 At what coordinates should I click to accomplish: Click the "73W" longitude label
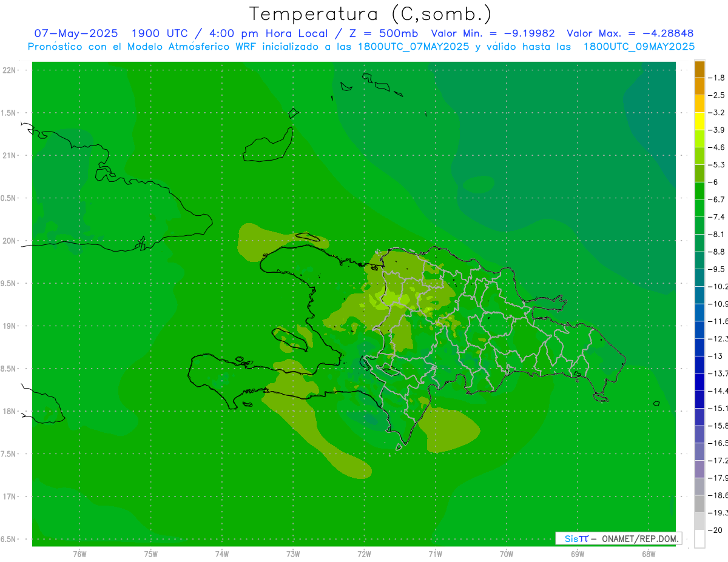[293, 554]
